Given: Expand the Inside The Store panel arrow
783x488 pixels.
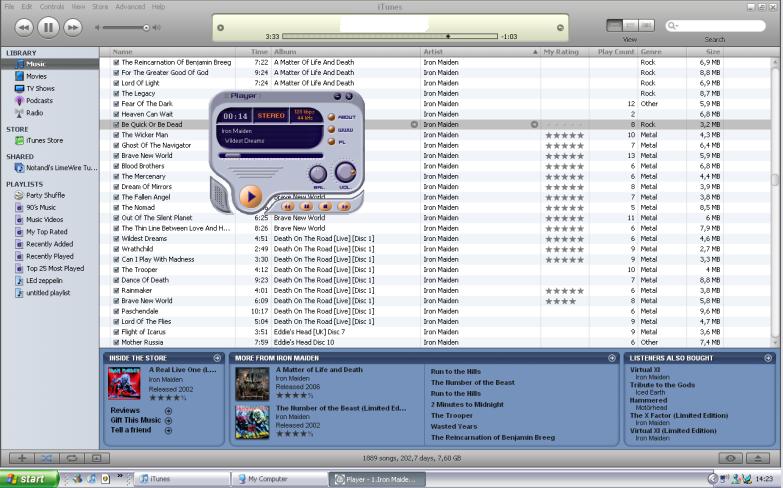Looking at the screenshot, I should pyautogui.click(x=217, y=358).
